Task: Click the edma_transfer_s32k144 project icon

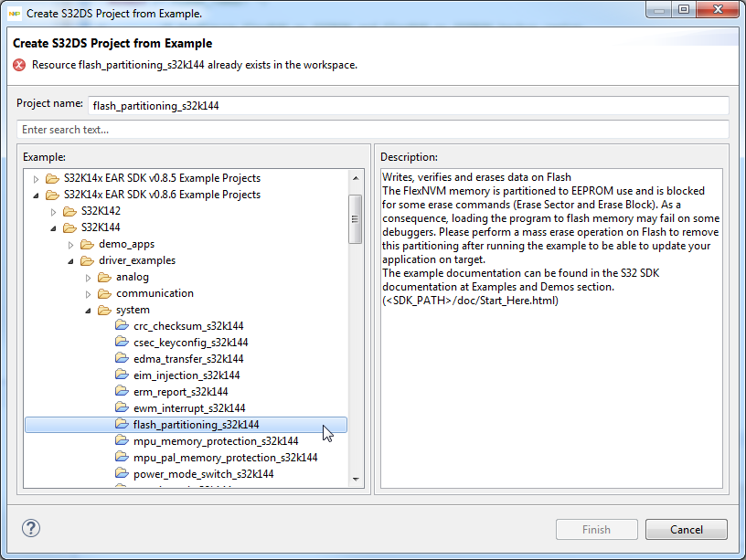Action: pos(123,359)
